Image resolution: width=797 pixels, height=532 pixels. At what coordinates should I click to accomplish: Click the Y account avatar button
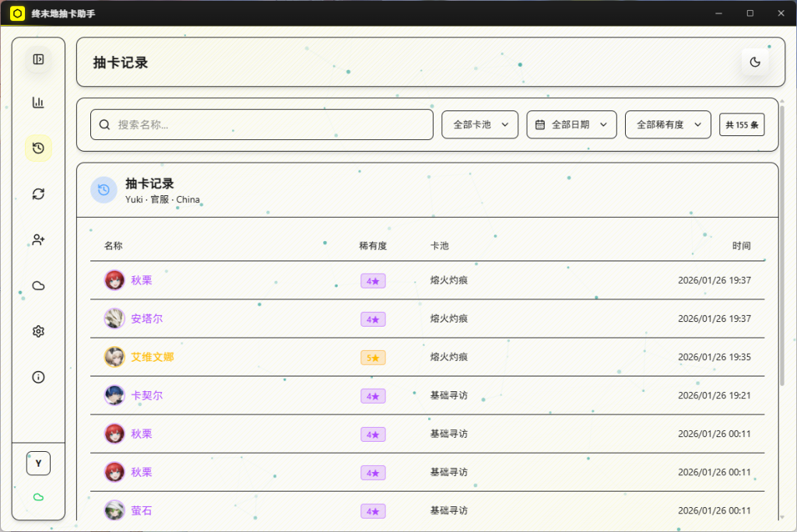(38, 463)
